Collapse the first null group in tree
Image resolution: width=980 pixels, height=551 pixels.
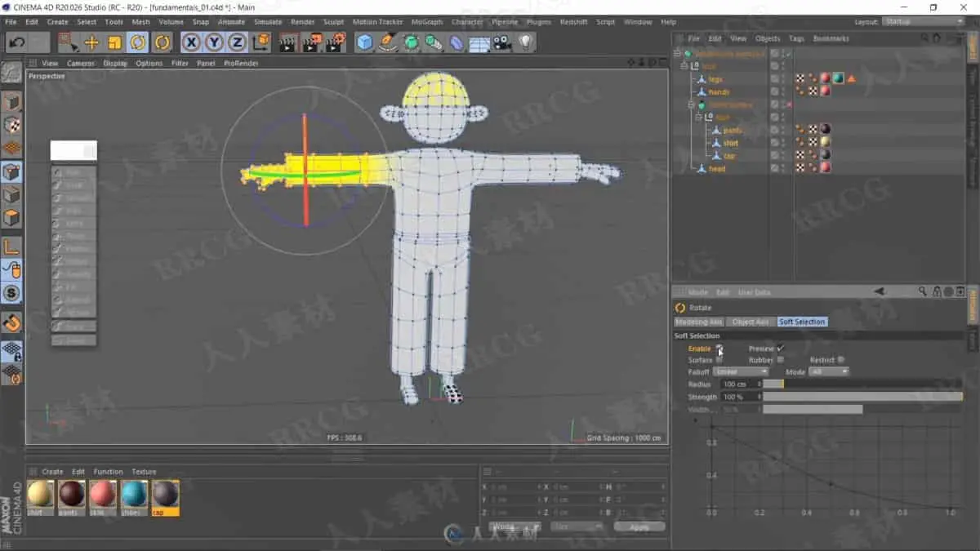pos(685,66)
